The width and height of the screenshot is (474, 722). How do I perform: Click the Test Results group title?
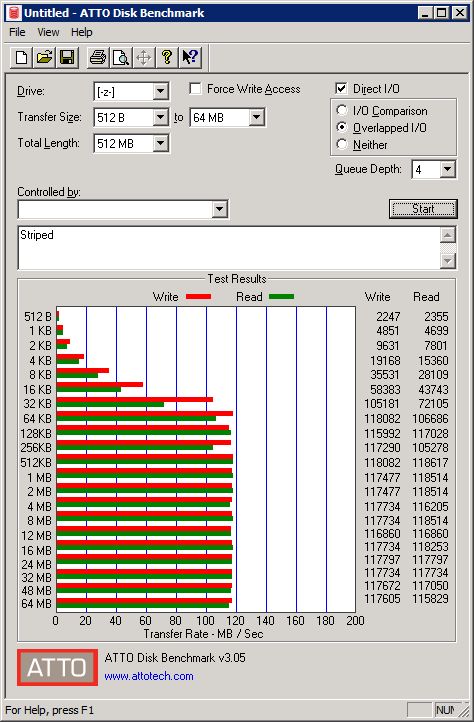[x=237, y=279]
